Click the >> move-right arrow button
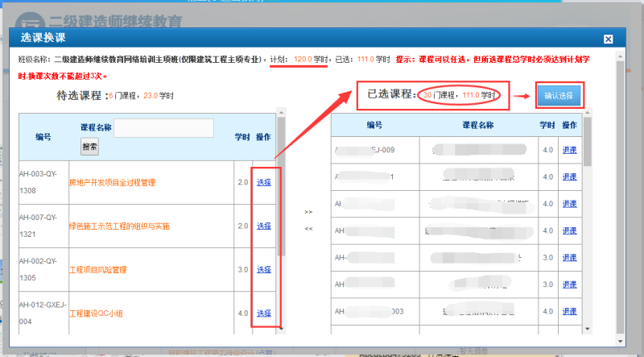644x357 pixels. coord(308,213)
